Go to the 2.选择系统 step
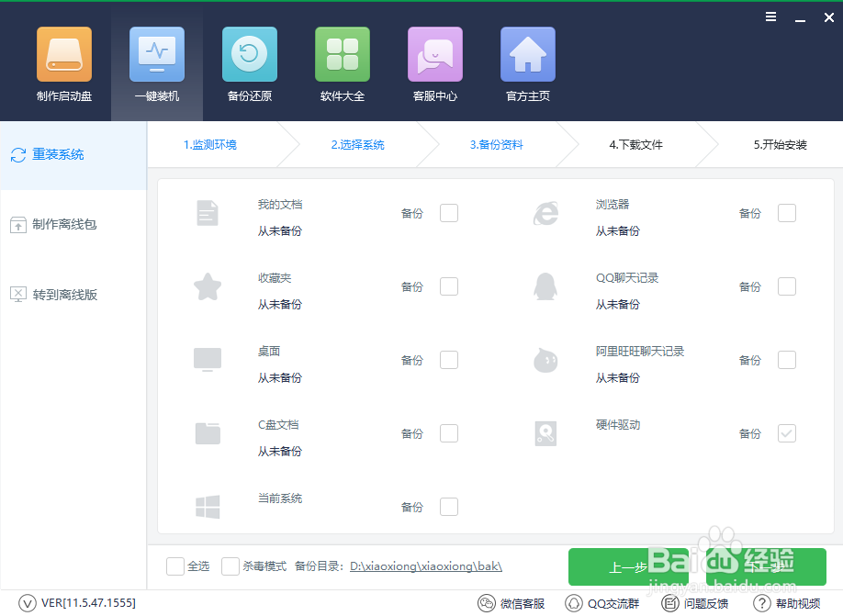843x616 pixels. (x=359, y=144)
